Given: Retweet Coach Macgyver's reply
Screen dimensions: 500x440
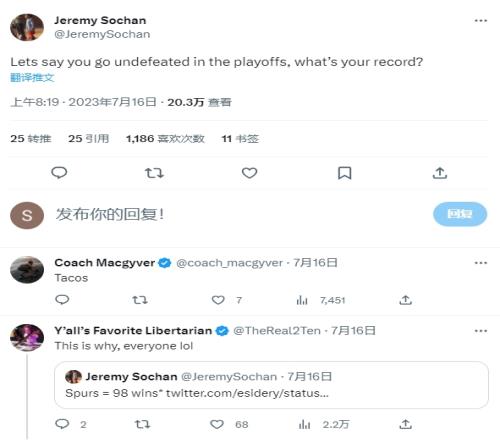Looking at the screenshot, I should (x=140, y=300).
